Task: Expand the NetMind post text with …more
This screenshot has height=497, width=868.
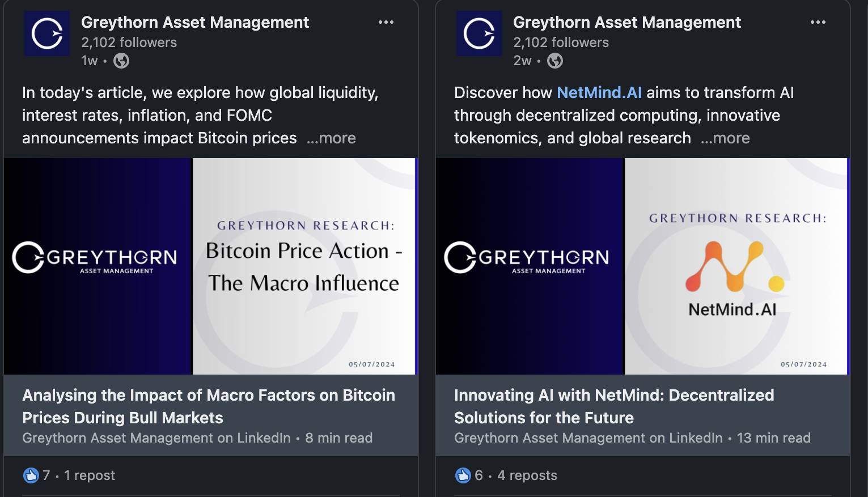Action: coord(725,138)
